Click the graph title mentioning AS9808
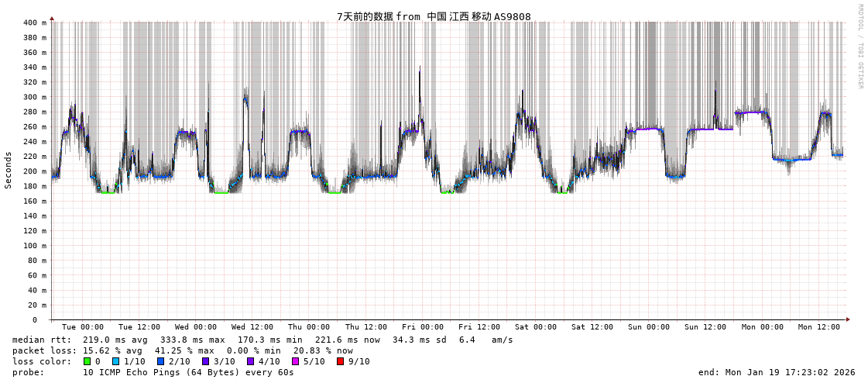The image size is (868, 383). (434, 16)
